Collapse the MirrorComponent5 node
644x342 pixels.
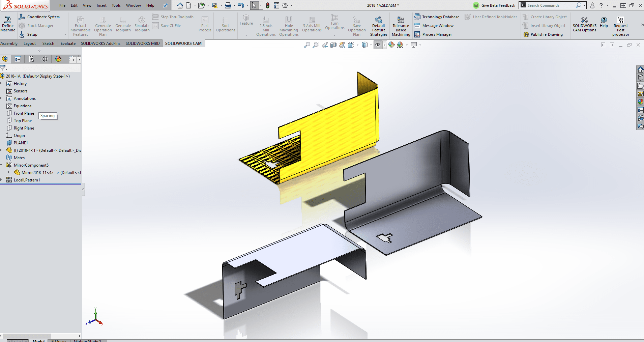point(1,165)
